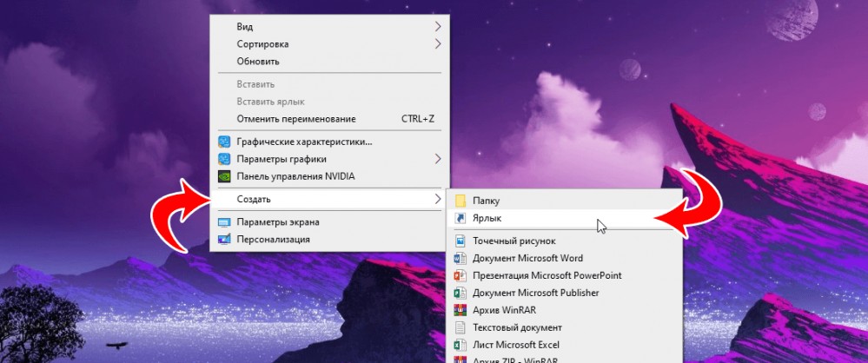Screen dimensions: 868x363
Task: Click the CTRL+Z shortcut text
Action: [x=417, y=119]
